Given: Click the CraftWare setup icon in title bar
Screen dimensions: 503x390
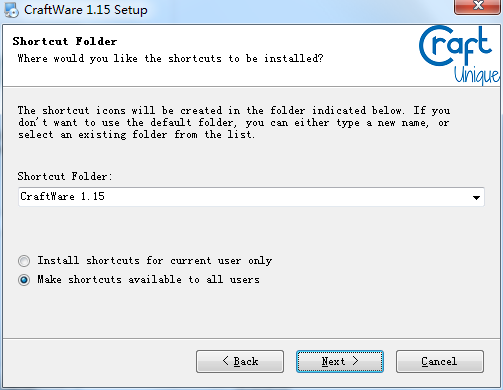Looking at the screenshot, I should coord(11,10).
